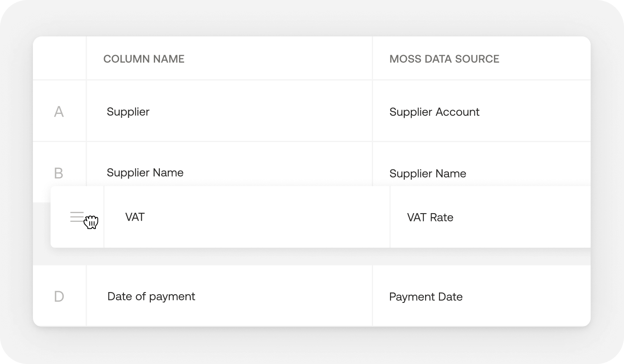624x364 pixels.
Task: Select row letter B
Action: pyautogui.click(x=59, y=173)
